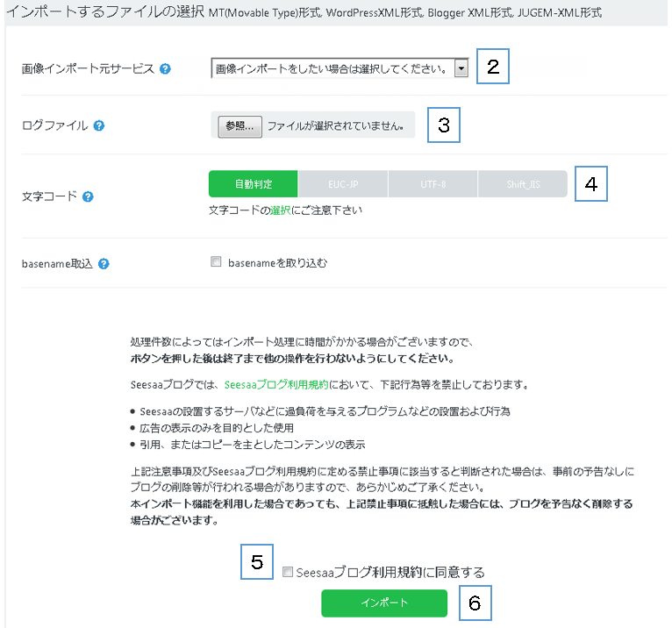
Task: Click the green インポート button
Action: (384, 603)
